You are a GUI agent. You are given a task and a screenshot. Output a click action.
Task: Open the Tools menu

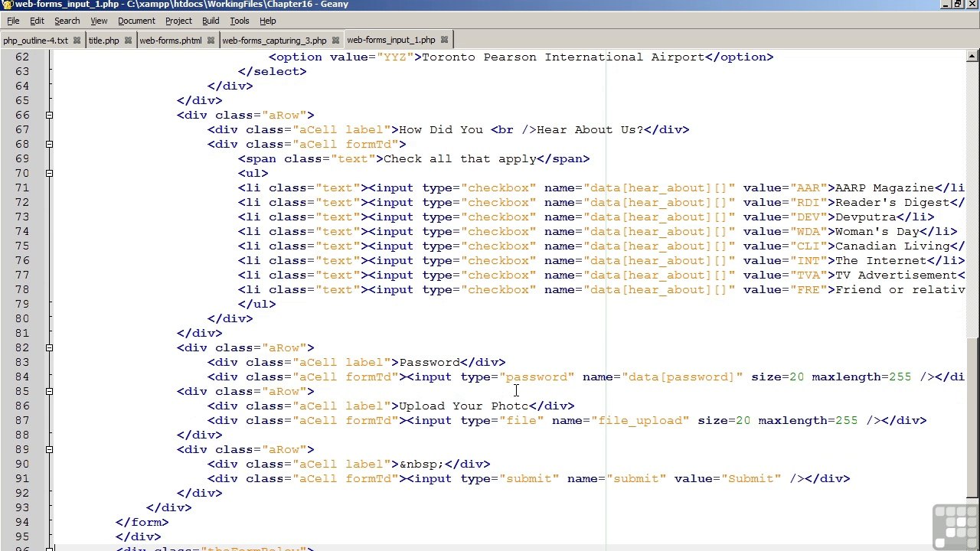coord(240,21)
